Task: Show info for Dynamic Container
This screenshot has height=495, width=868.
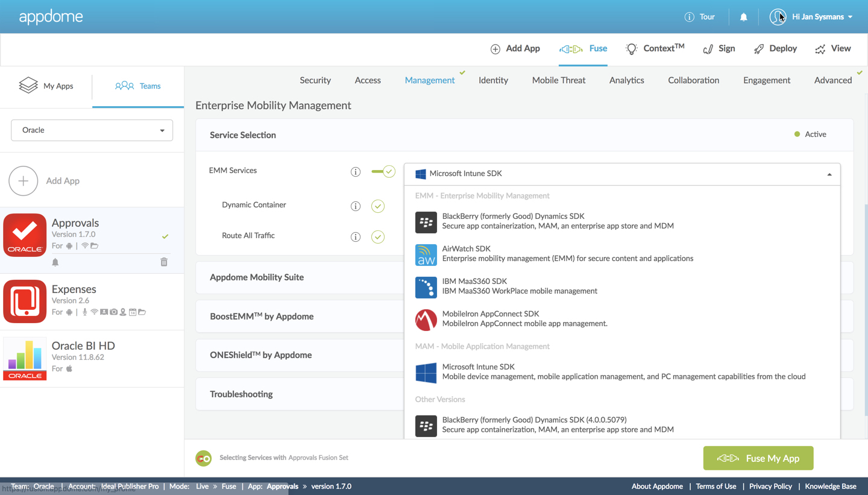Action: (x=356, y=206)
